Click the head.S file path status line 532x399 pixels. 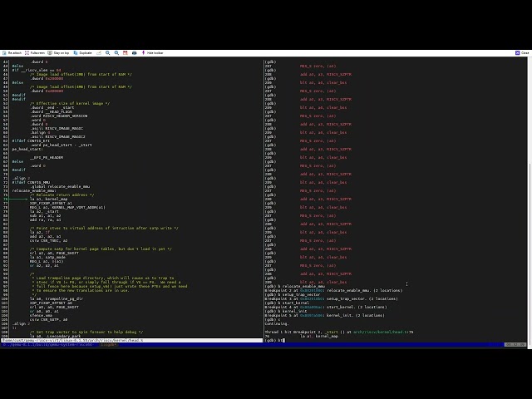click(131, 340)
